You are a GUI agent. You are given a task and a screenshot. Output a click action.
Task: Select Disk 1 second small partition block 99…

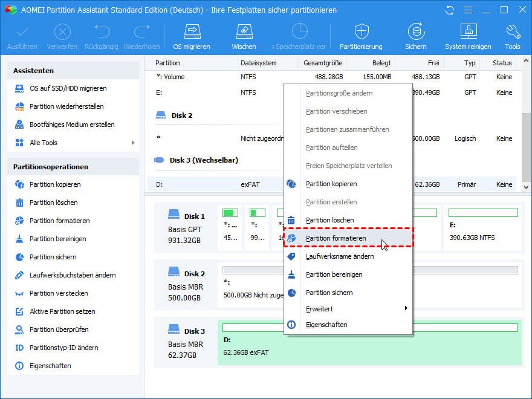[257, 228]
